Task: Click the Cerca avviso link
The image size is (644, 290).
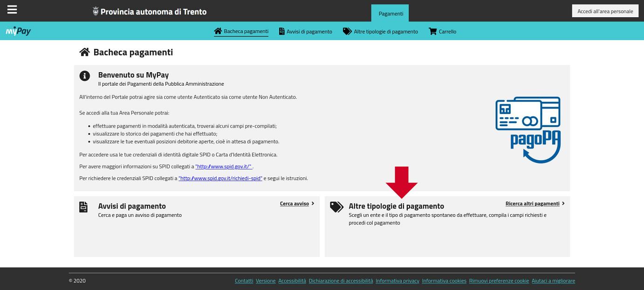Action: [x=295, y=203]
